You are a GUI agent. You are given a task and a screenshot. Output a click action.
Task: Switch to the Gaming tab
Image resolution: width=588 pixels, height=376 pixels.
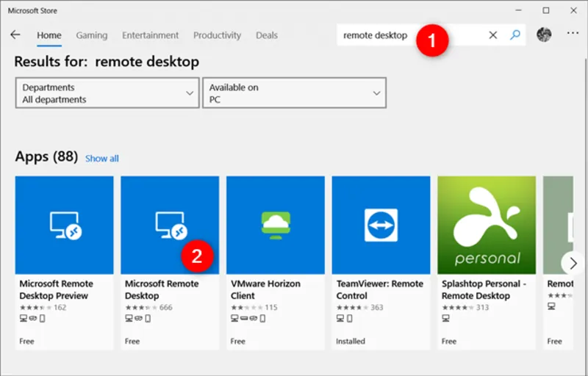pyautogui.click(x=91, y=35)
